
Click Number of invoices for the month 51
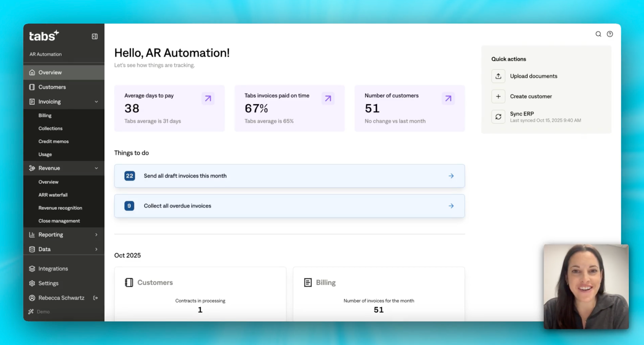pos(379,310)
